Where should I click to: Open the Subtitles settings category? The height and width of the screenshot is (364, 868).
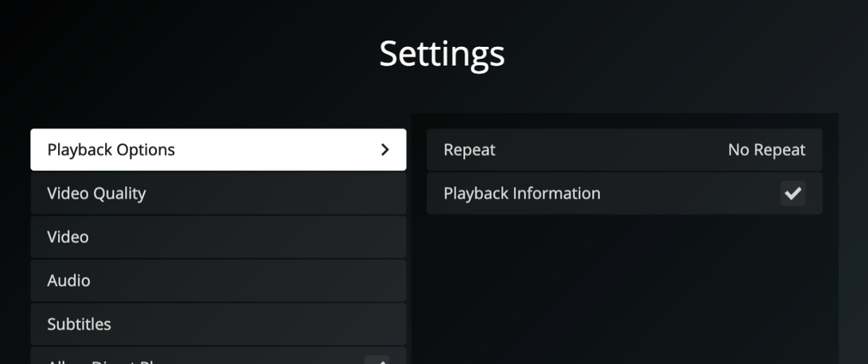point(218,324)
